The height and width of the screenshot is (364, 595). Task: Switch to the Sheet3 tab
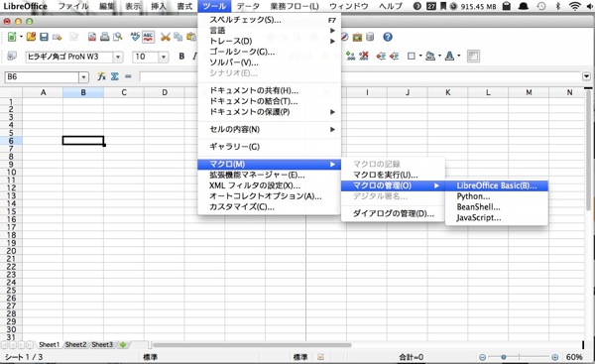point(102,344)
